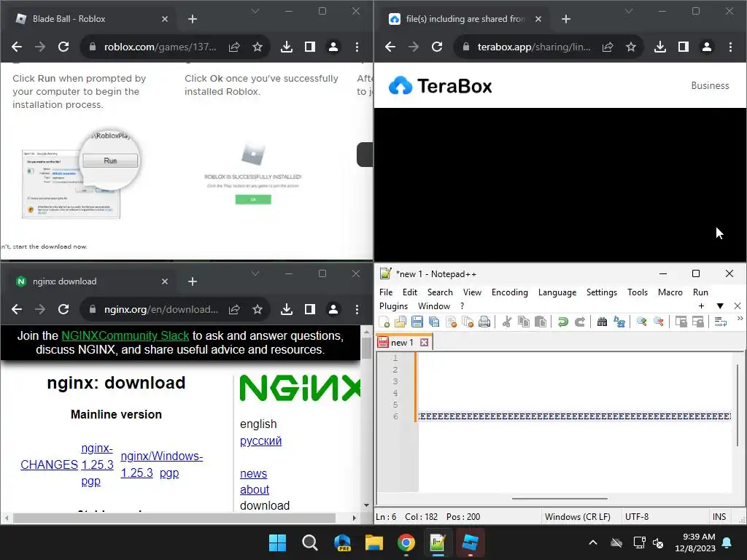Open the Language menu in Notepad++

[x=557, y=292]
